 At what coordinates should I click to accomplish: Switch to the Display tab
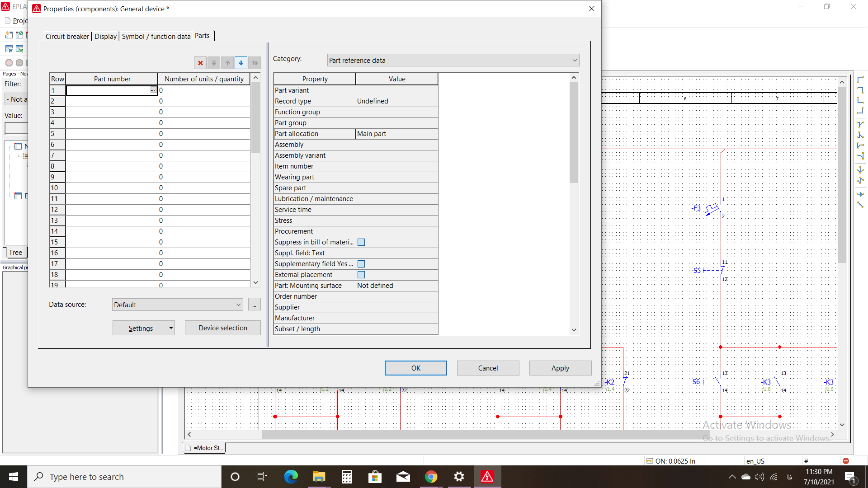tap(105, 37)
